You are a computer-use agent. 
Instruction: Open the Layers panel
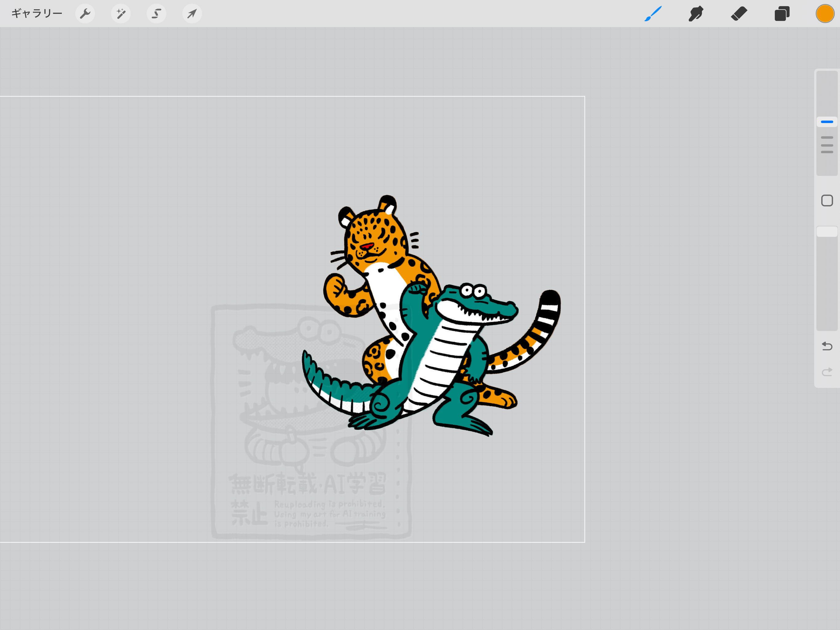coord(782,14)
